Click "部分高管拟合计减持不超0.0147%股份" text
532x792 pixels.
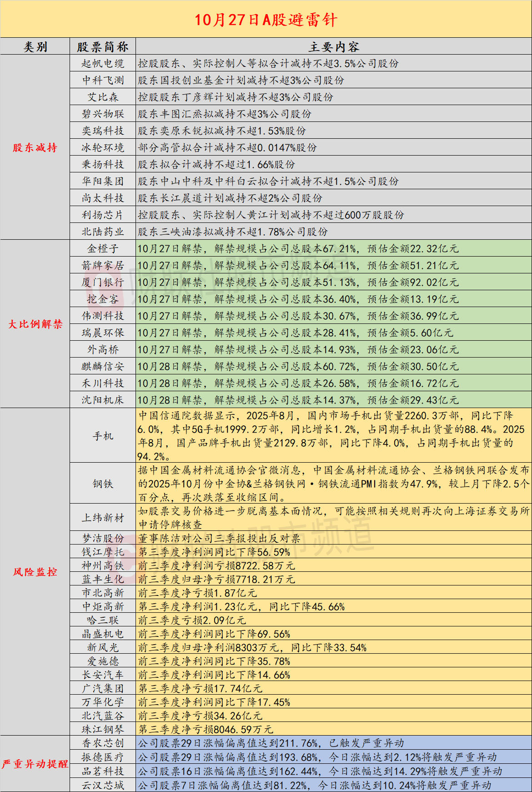pos(227,148)
